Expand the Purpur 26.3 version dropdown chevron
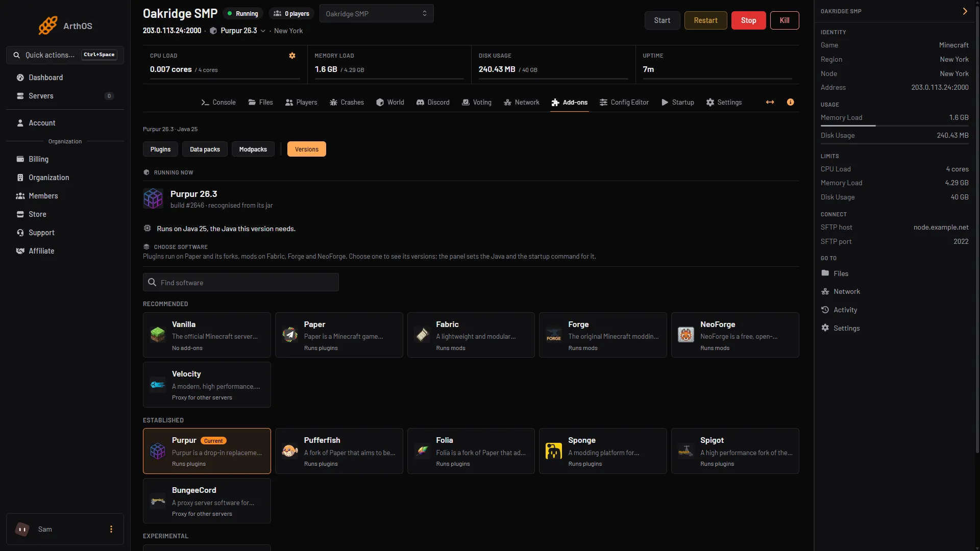 (x=263, y=31)
